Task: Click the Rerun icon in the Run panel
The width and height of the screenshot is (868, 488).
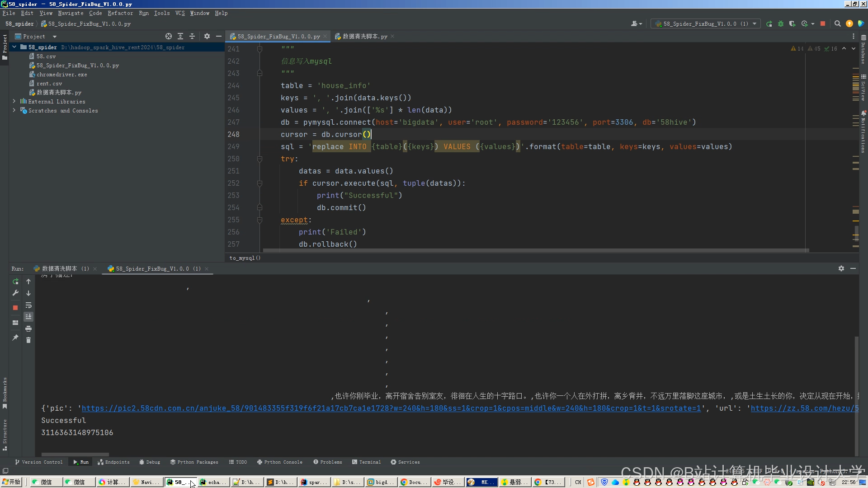Action: 15,282
